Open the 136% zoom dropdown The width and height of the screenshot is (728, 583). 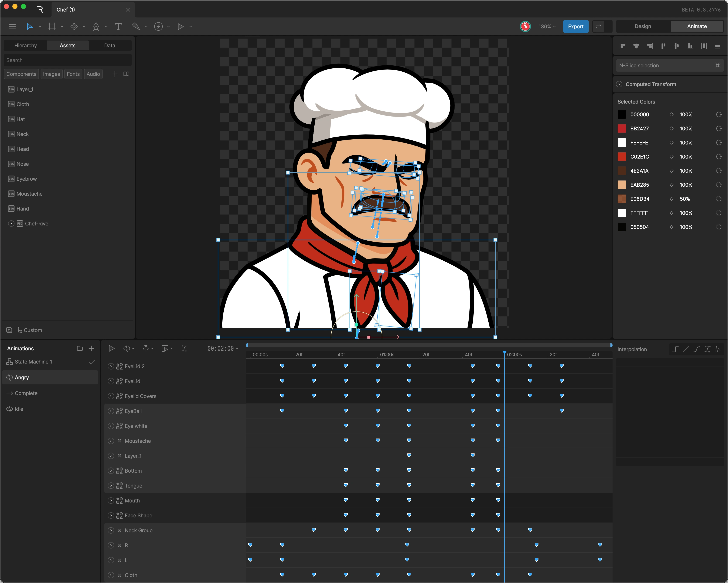tap(547, 26)
